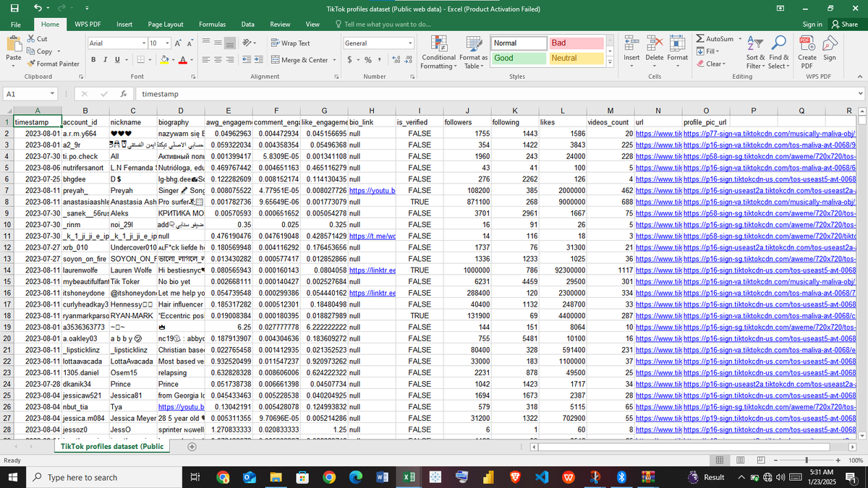Click the taskbar search box
This screenshot has width=868, height=488.
(103, 477)
